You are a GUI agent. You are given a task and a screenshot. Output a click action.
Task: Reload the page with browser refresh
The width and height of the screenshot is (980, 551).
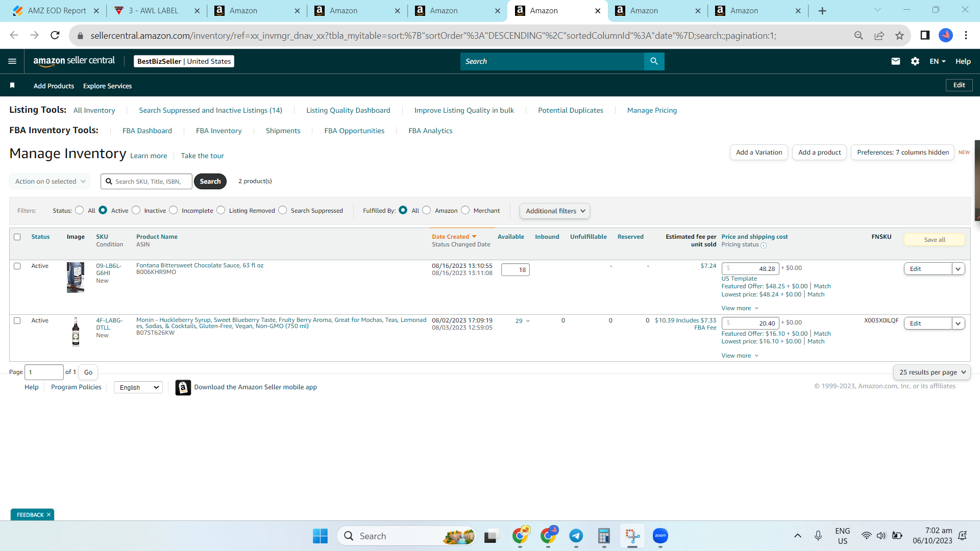(x=55, y=35)
